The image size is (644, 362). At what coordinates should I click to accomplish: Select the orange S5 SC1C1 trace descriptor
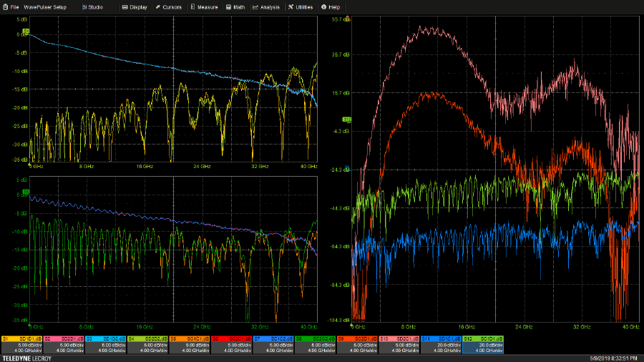point(189,344)
